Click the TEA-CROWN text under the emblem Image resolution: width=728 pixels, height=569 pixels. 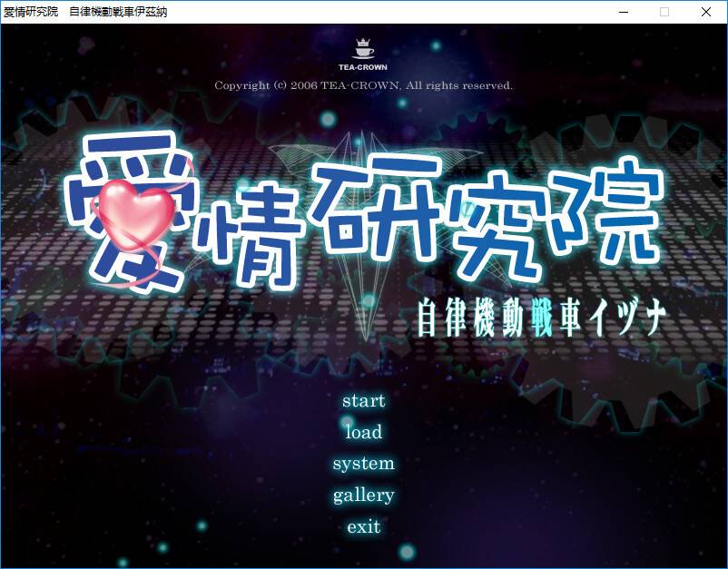point(363,67)
